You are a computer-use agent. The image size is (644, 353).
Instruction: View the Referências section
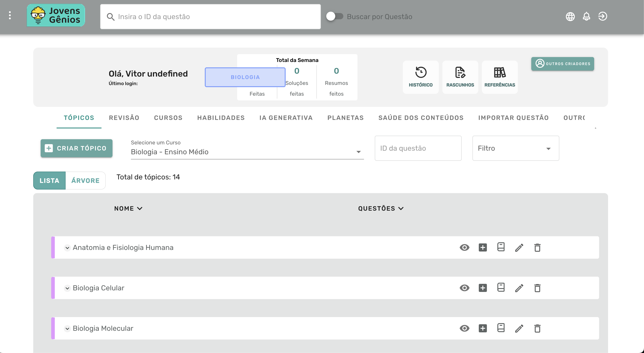point(499,77)
